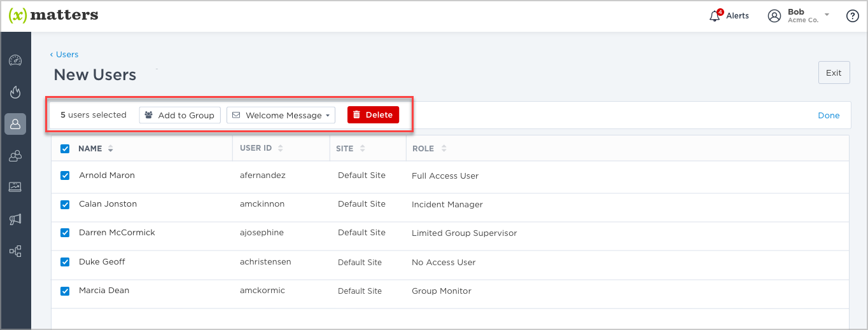
Task: Click the Exit button
Action: click(x=834, y=72)
